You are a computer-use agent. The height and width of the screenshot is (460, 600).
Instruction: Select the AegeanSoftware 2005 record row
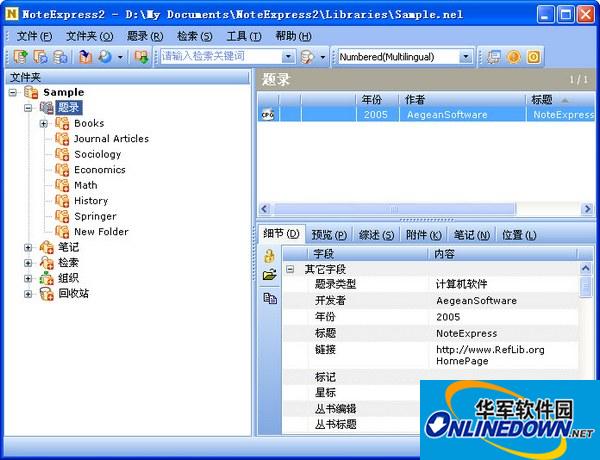(x=426, y=114)
